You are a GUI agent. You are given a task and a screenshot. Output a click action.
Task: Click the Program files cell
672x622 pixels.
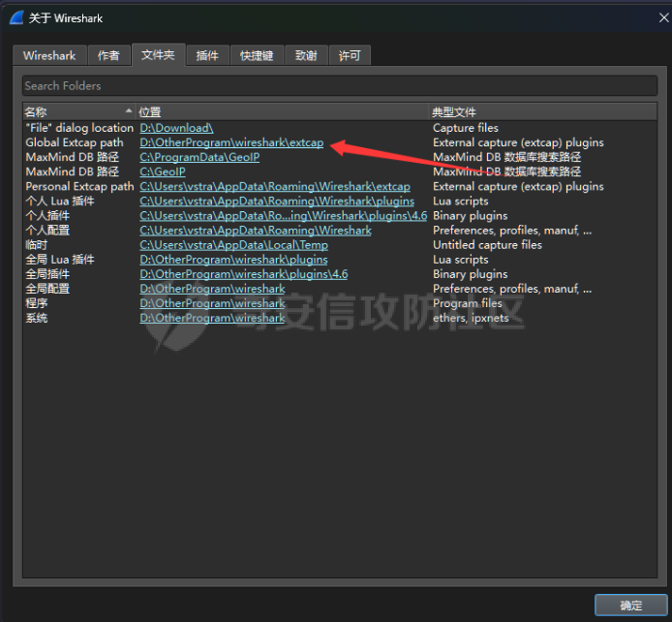467,303
